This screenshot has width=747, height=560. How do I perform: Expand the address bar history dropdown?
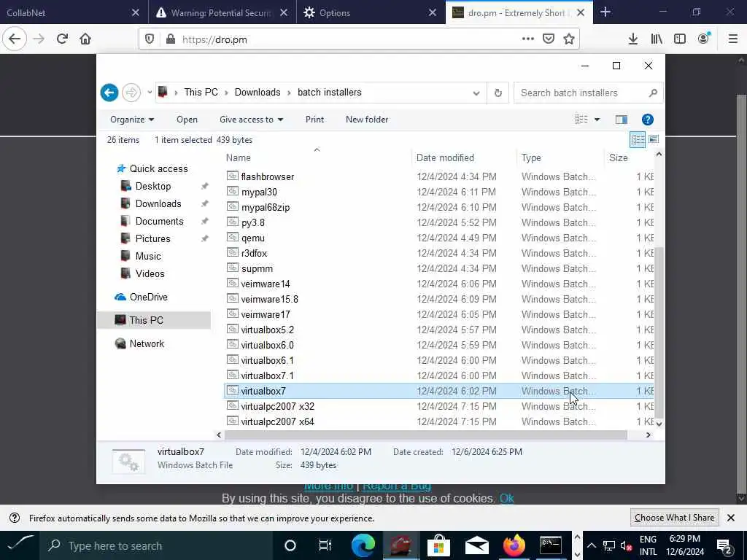(476, 93)
